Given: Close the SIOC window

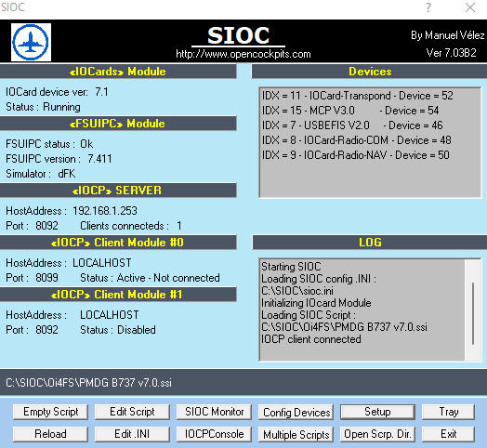Looking at the screenshot, I should click(x=470, y=7).
